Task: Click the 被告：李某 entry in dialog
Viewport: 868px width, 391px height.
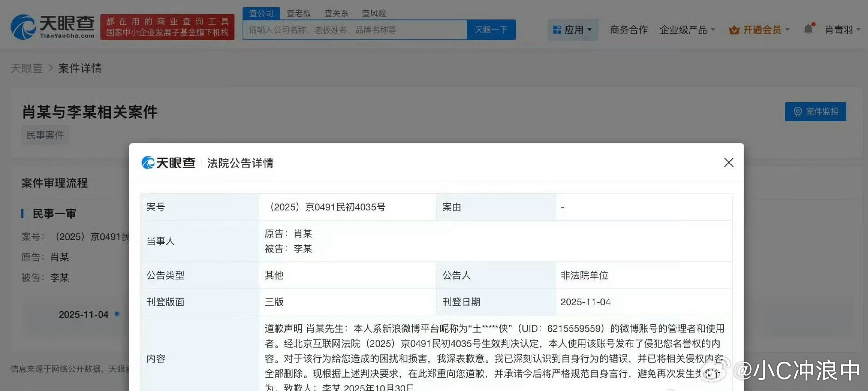Action: (x=288, y=249)
